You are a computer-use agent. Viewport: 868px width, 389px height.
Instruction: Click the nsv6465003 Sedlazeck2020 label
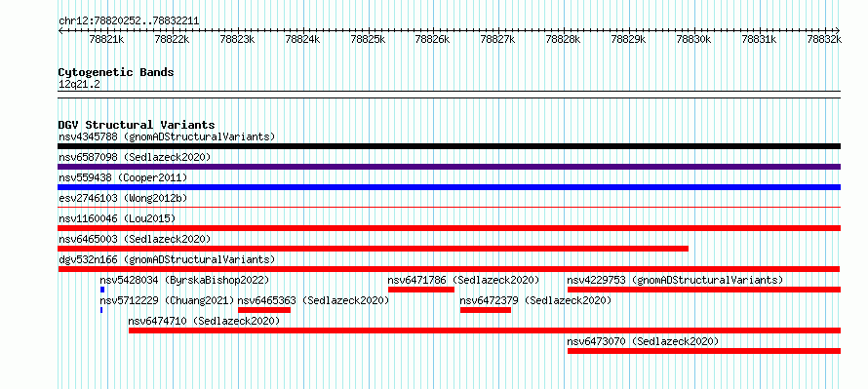point(135,239)
